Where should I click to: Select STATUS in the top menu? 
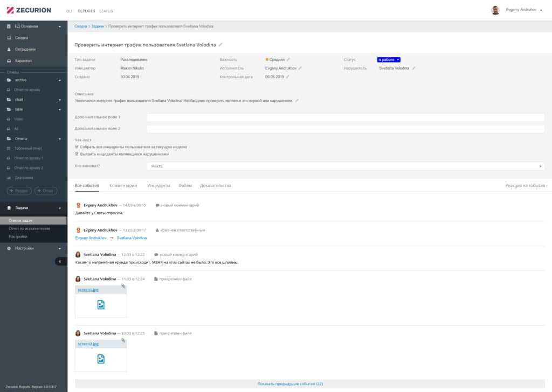point(106,11)
